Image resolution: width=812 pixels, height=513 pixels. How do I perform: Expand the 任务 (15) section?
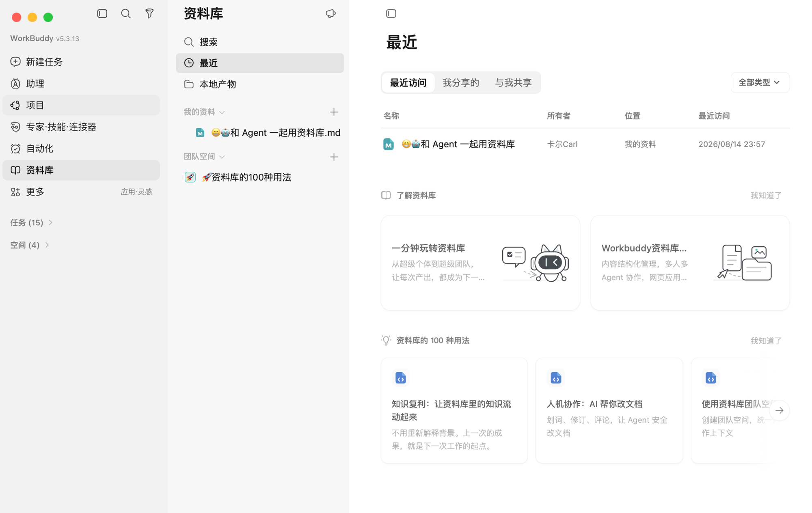[x=32, y=222]
